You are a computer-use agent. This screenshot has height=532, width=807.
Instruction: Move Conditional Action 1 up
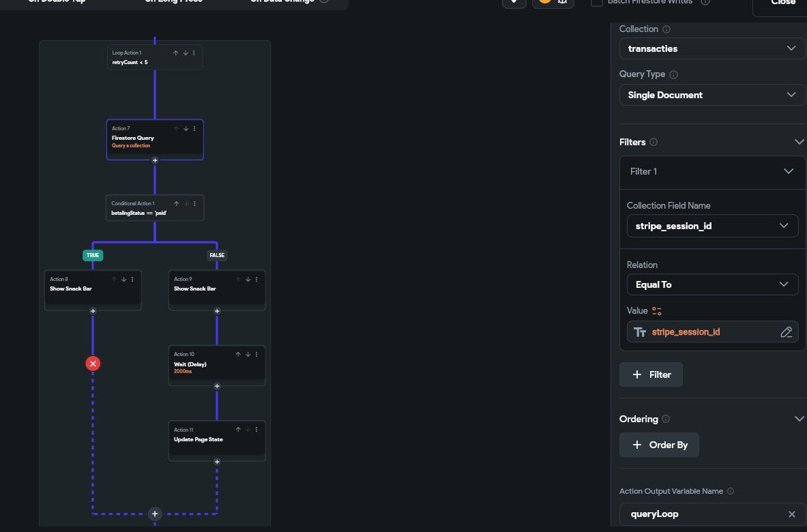(x=176, y=204)
